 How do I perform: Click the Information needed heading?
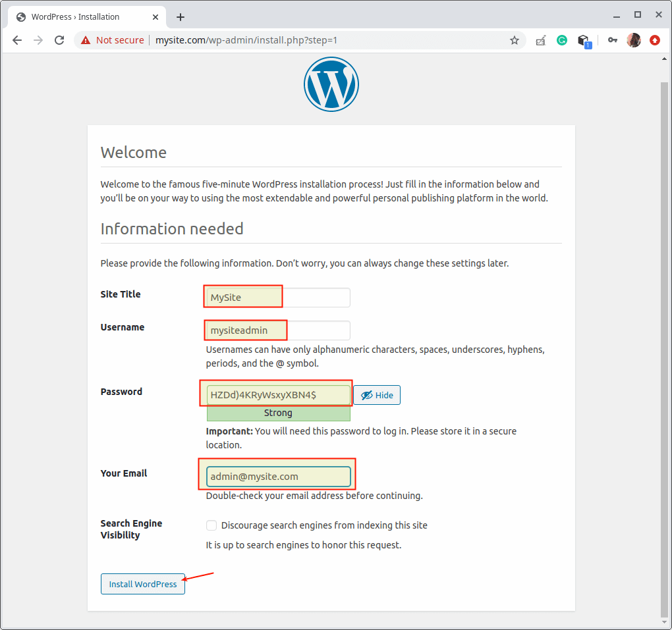coord(172,228)
